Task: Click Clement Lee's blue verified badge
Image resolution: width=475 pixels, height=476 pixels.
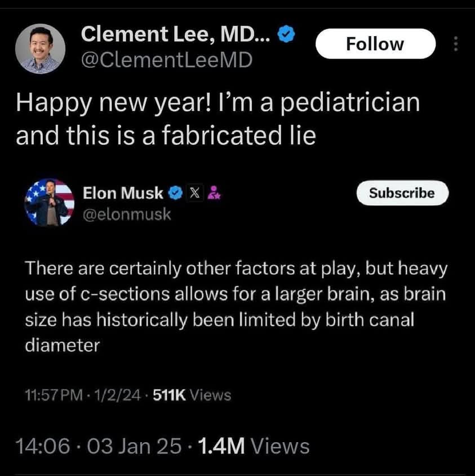Action: (288, 35)
